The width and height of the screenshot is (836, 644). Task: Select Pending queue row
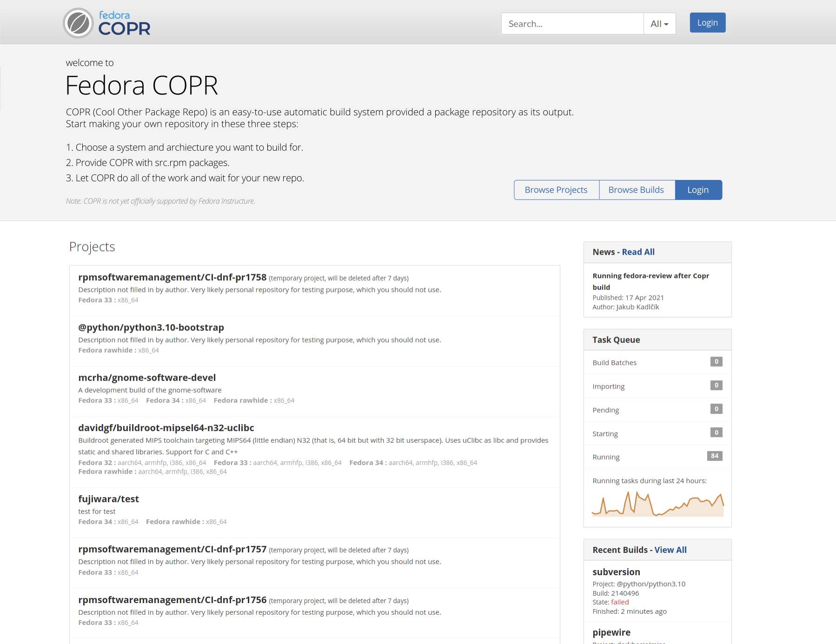point(657,410)
